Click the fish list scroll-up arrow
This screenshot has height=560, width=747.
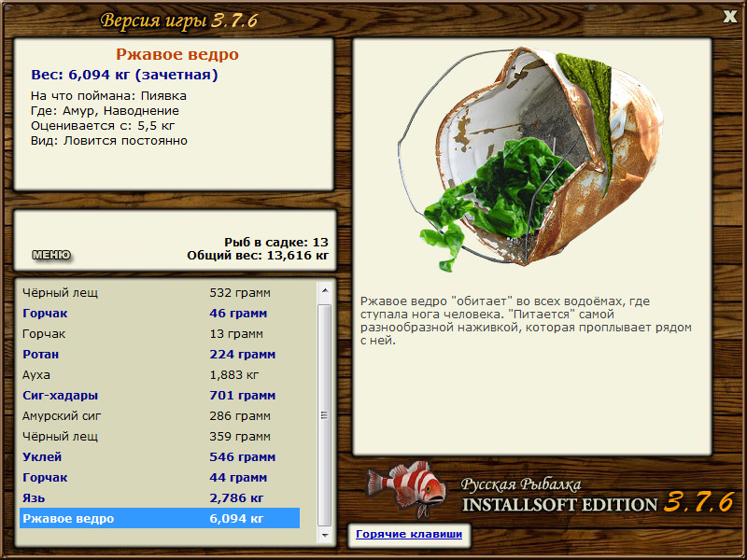pos(325,290)
